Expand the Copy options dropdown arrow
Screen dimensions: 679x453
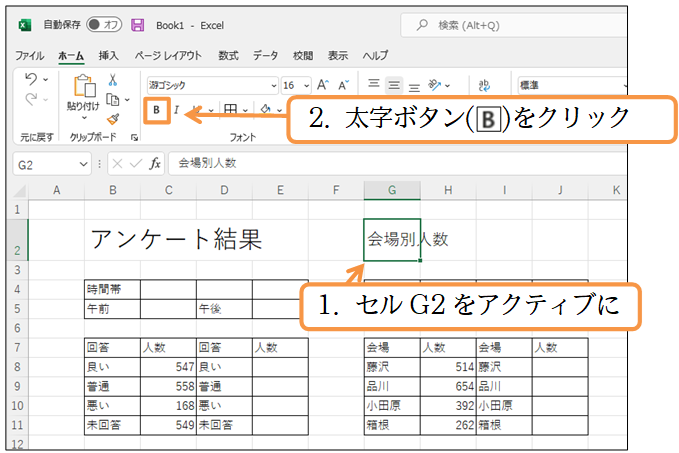click(x=127, y=100)
